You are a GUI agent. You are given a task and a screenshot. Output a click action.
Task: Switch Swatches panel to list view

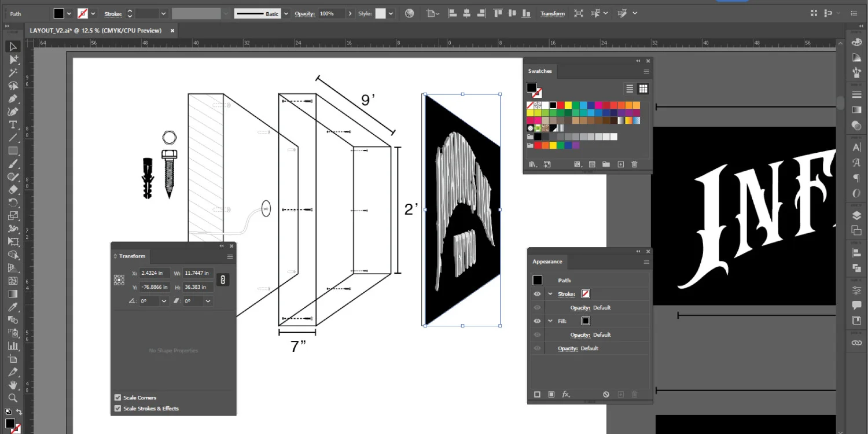pyautogui.click(x=630, y=89)
